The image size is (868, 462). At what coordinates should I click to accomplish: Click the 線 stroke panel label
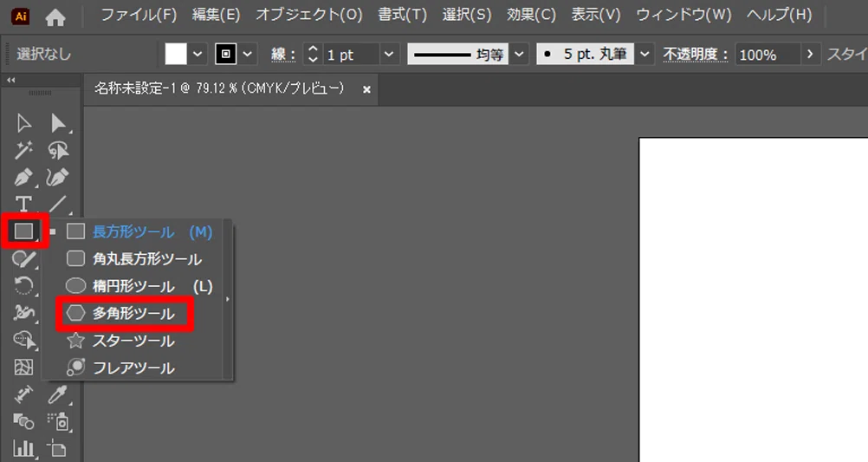point(283,55)
